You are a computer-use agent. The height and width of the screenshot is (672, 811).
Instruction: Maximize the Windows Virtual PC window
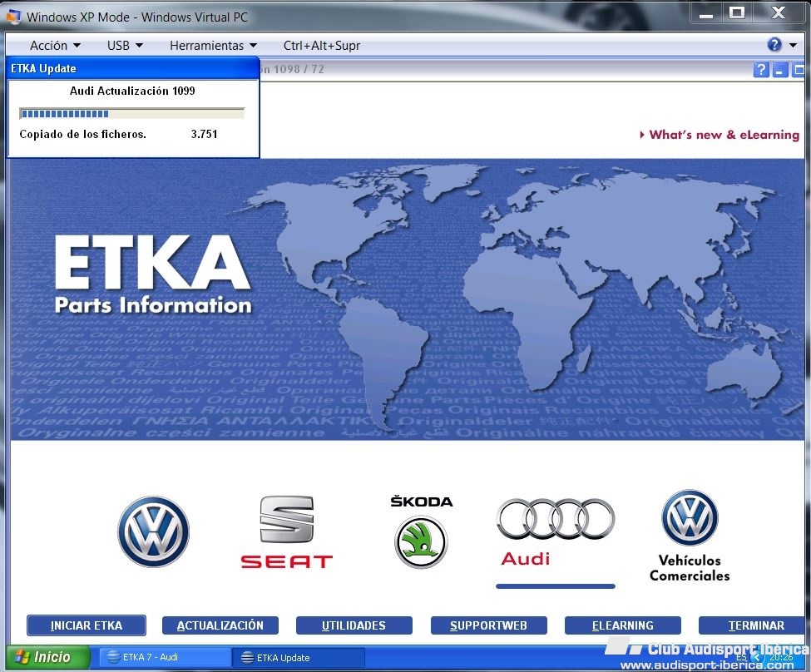pos(736,13)
